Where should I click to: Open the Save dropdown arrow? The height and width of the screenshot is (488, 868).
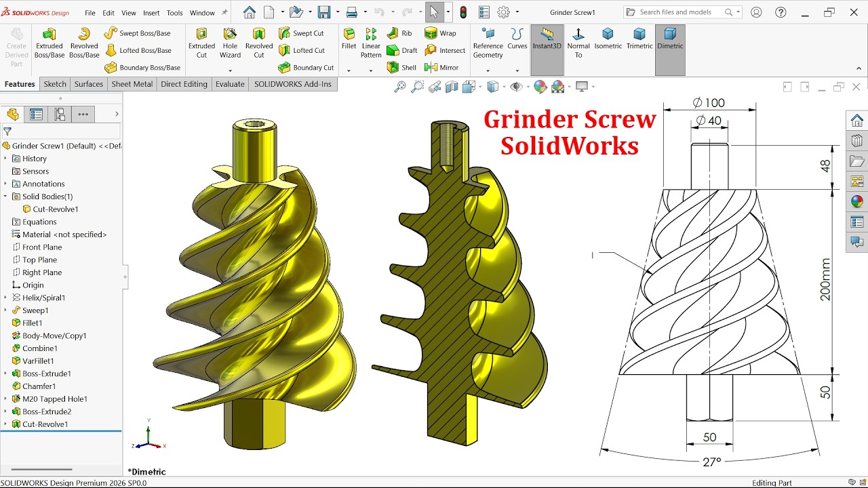(x=337, y=12)
